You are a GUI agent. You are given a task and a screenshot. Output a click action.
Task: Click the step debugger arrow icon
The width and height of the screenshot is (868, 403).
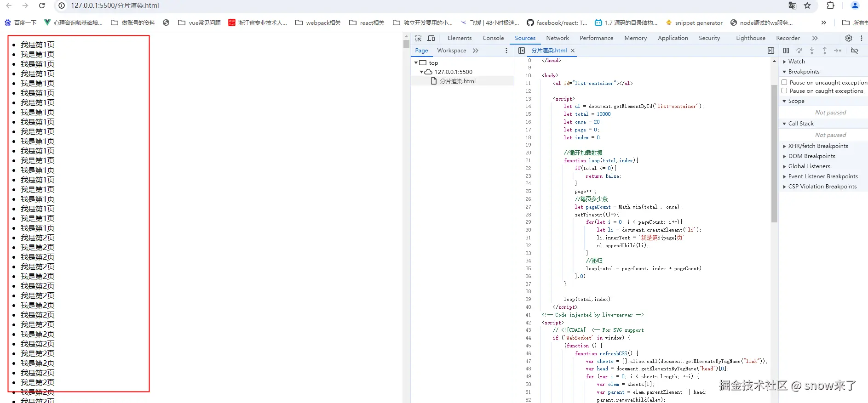coord(838,51)
